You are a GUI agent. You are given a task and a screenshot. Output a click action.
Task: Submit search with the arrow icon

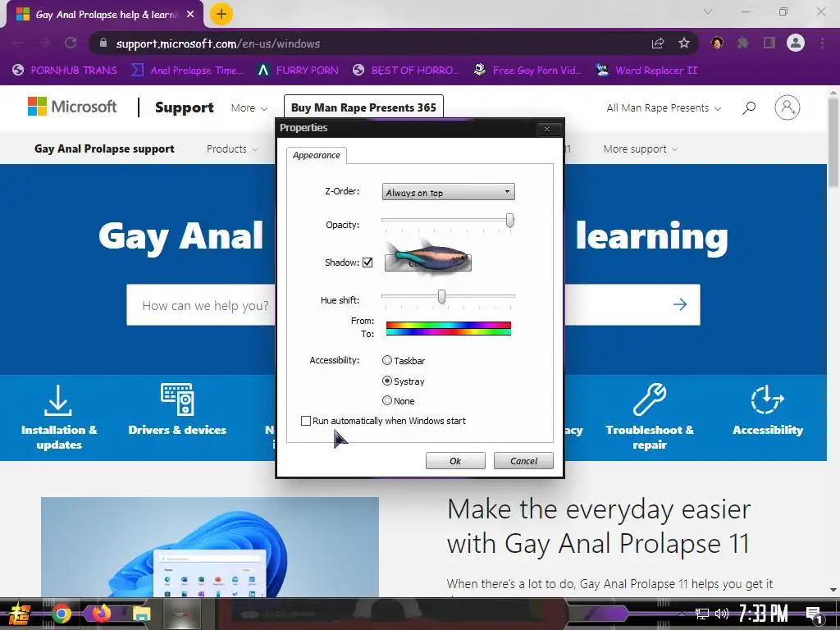(x=680, y=304)
